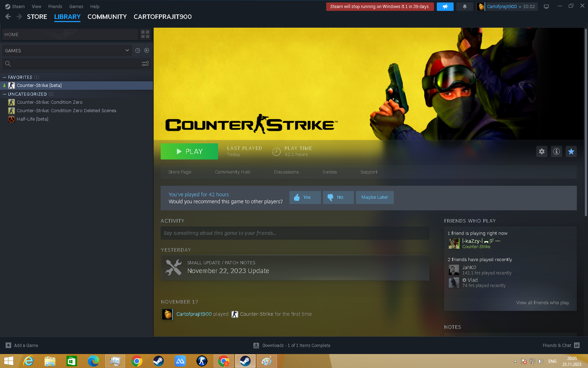The height and width of the screenshot is (368, 588).
Task: Open the recent games clock icon
Action: click(x=138, y=50)
